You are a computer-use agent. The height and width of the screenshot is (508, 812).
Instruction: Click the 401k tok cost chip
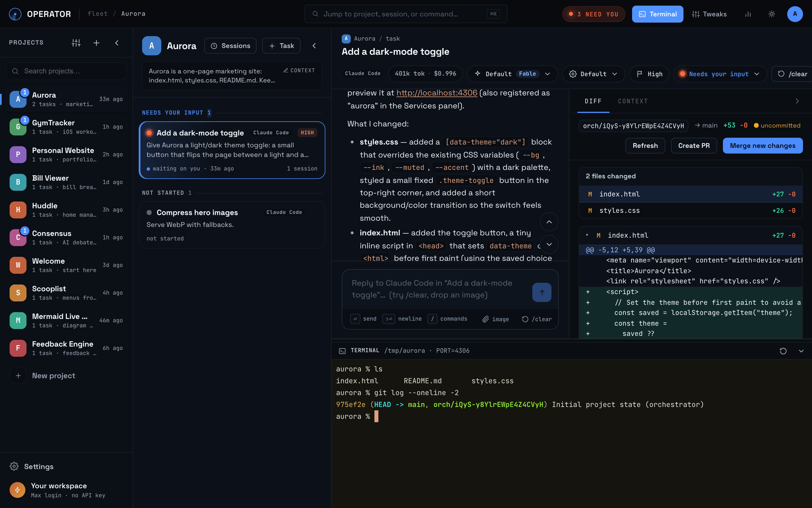(425, 74)
